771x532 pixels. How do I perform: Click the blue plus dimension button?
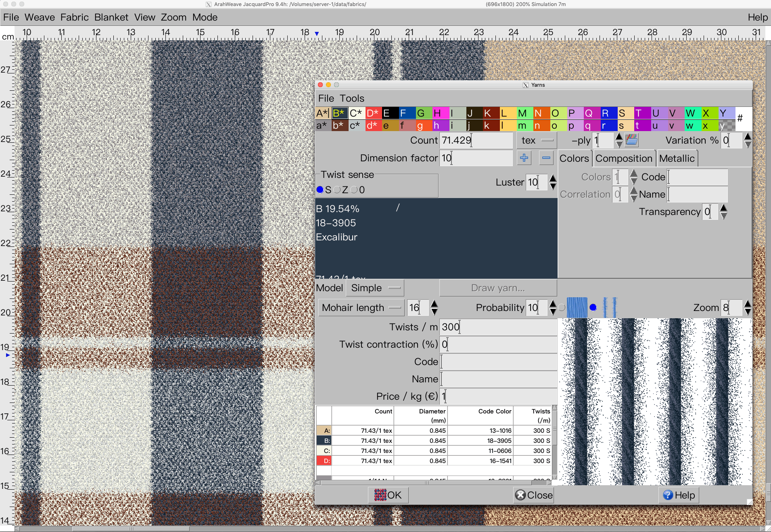[524, 158]
